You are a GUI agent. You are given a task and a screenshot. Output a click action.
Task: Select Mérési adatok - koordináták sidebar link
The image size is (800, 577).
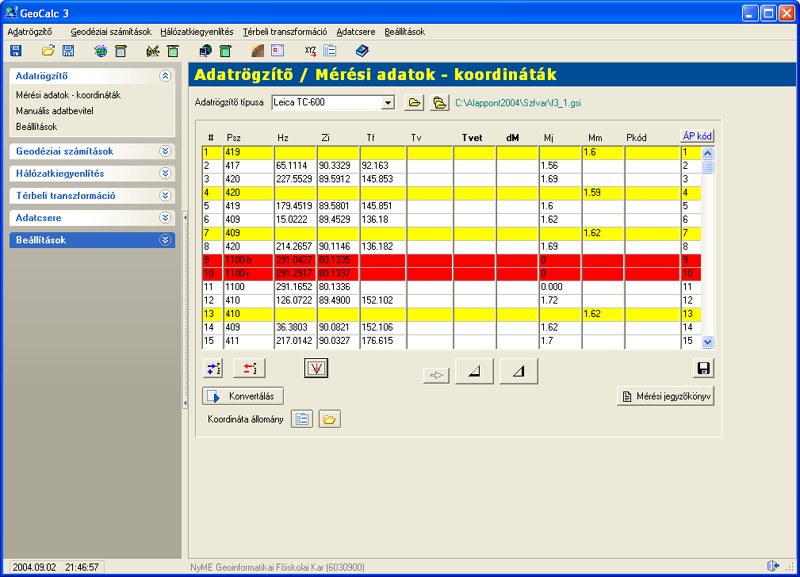tap(68, 95)
